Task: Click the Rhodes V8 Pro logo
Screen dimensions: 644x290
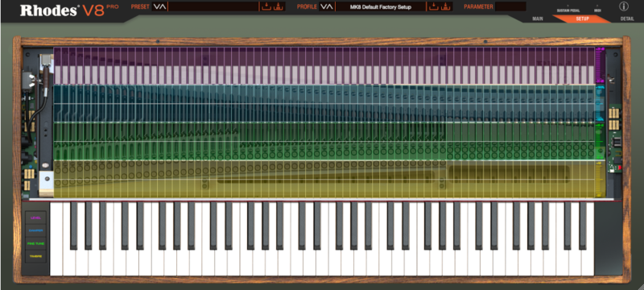Action: tap(69, 10)
